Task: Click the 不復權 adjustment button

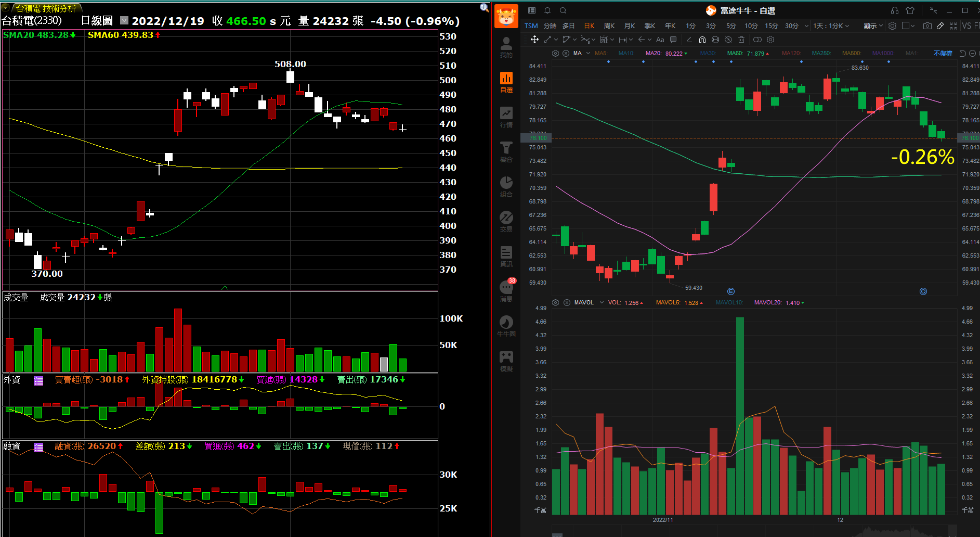Action: click(943, 53)
